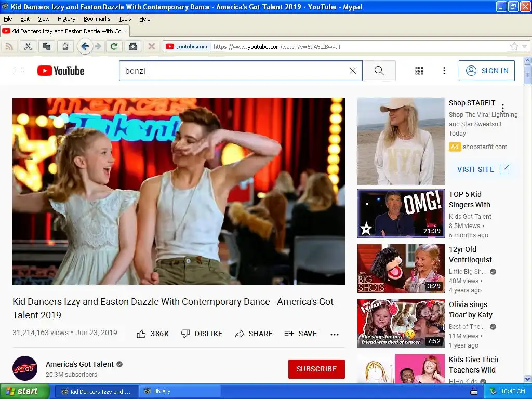Click the Paste clipboard toolbar icon
The image size is (532, 399).
coord(65,46)
